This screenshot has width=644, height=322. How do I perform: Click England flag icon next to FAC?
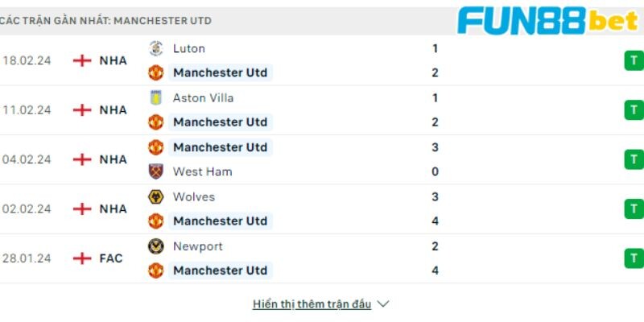pyautogui.click(x=82, y=258)
